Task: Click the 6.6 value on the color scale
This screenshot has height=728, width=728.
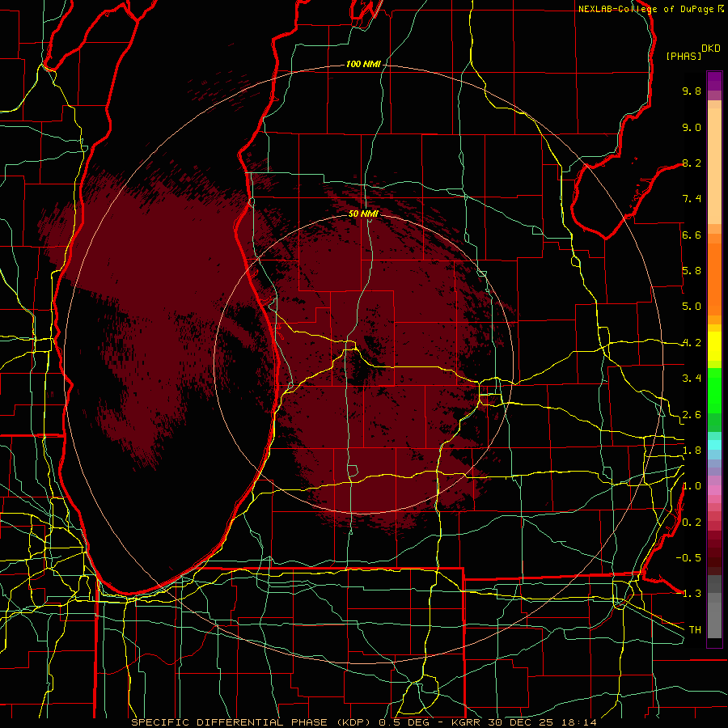Action: (x=692, y=235)
